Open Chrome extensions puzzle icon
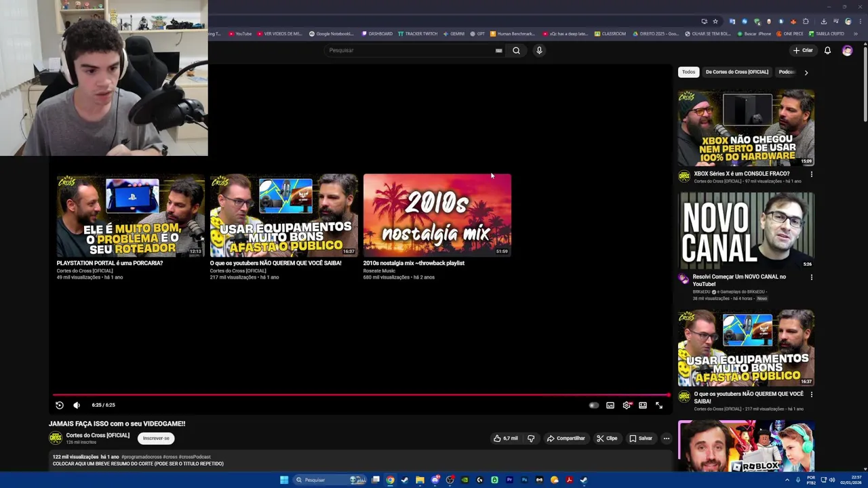The image size is (868, 488). pyautogui.click(x=806, y=21)
